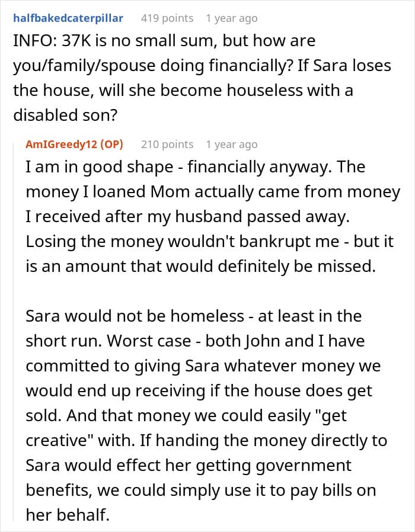
Task: Click the top comment's '1 year ago' timestamp
Action: [x=231, y=18]
